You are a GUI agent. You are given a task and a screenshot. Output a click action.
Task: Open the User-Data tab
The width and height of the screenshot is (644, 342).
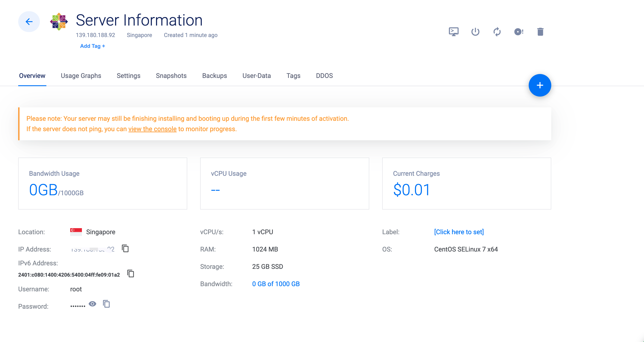coord(257,76)
